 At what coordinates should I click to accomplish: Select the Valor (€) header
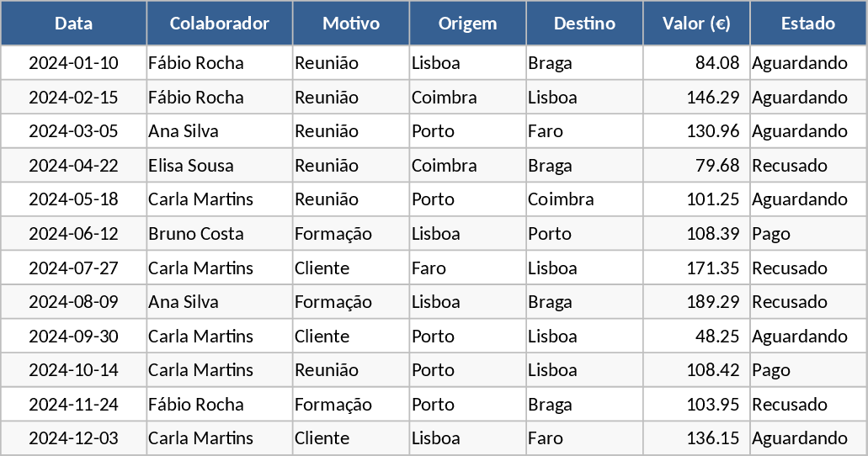(x=696, y=24)
